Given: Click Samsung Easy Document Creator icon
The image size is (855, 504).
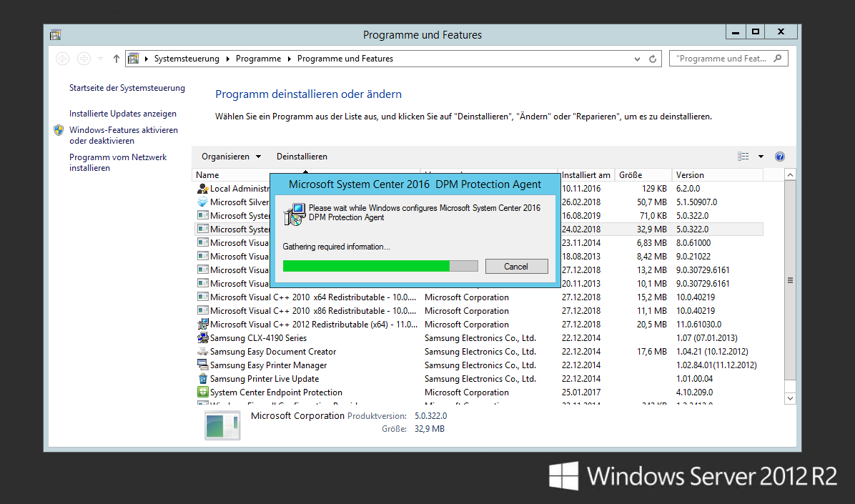Looking at the screenshot, I should (203, 352).
